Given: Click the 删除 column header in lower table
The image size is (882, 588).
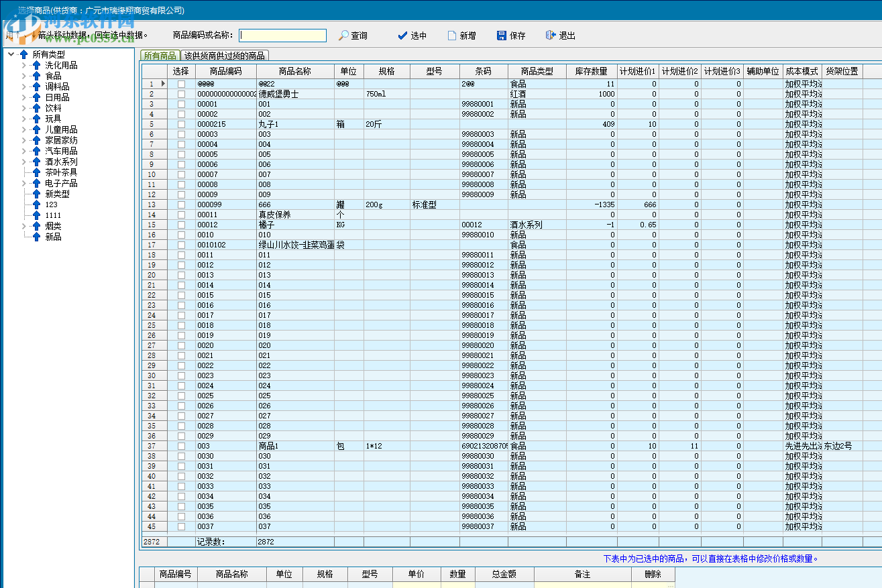Looking at the screenshot, I should pos(653,575).
